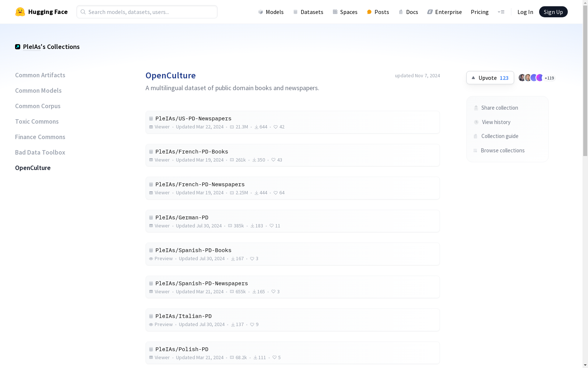Image resolution: width=588 pixels, height=368 pixels.
Task: Click the Viewer table icon for US-PD-Newspapers
Action: point(151,127)
